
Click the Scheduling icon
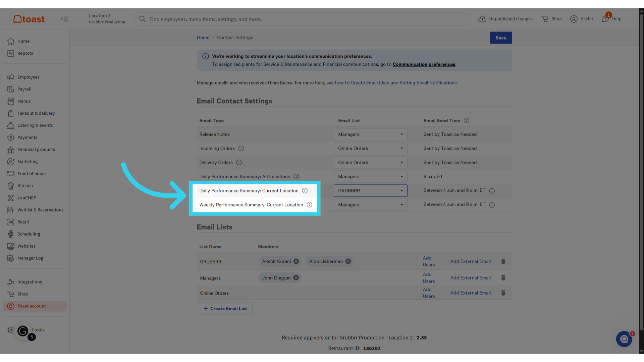[x=11, y=234]
